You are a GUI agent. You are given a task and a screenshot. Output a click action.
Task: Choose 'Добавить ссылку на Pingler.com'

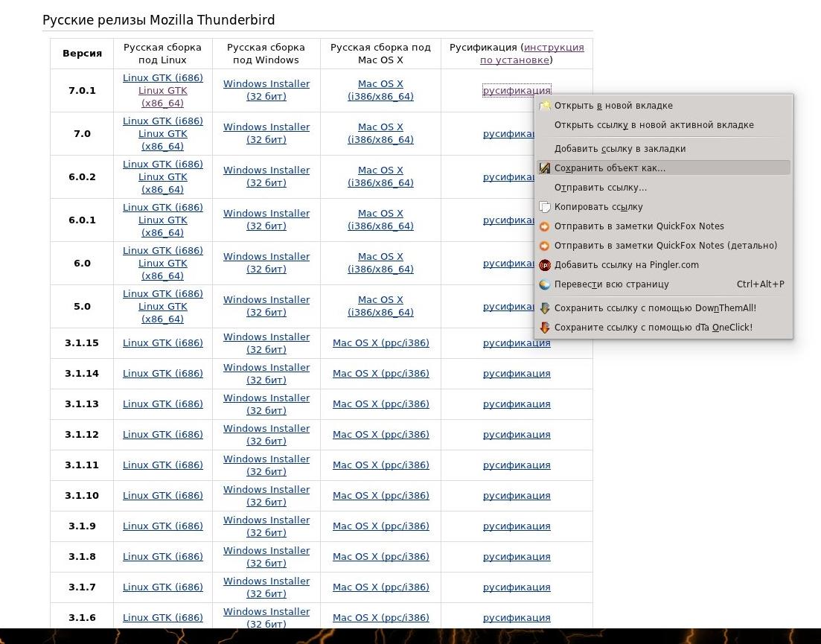point(663,265)
